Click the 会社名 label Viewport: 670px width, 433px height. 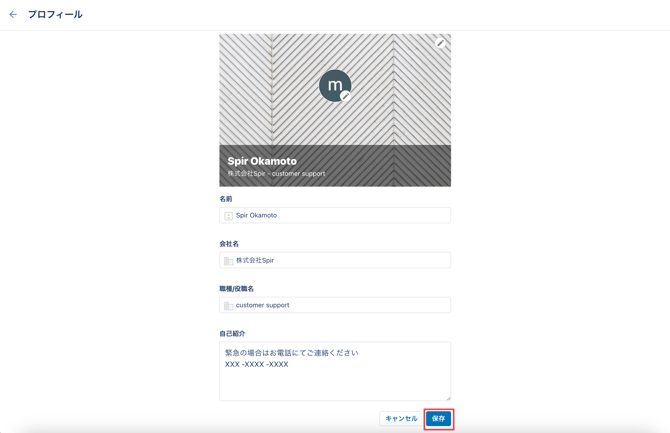(229, 244)
